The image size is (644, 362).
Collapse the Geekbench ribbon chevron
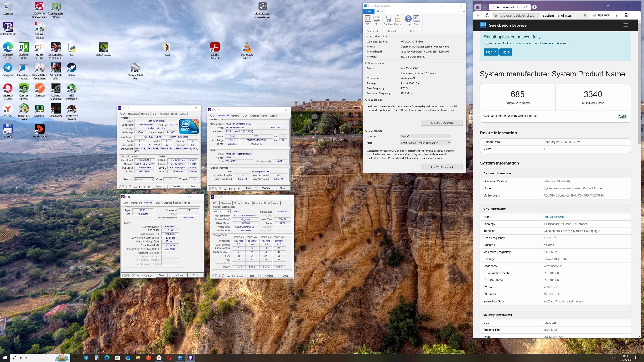(464, 11)
